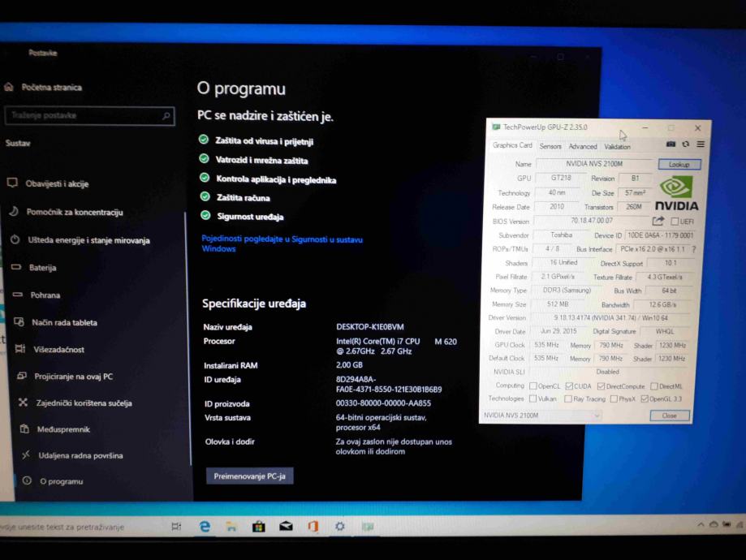Viewport: 746px width, 560px height.
Task: Click the BIOS Version 70.18.47.00.07 field
Action: point(592,221)
